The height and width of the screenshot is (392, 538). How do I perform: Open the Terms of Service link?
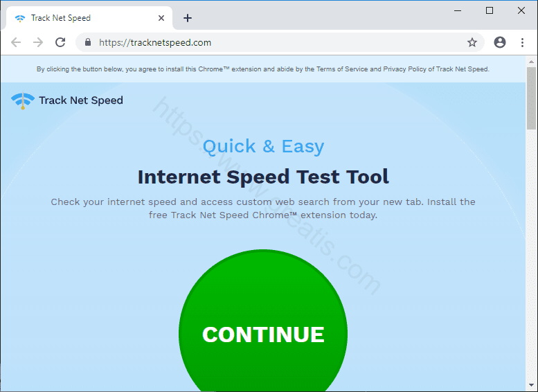click(347, 69)
